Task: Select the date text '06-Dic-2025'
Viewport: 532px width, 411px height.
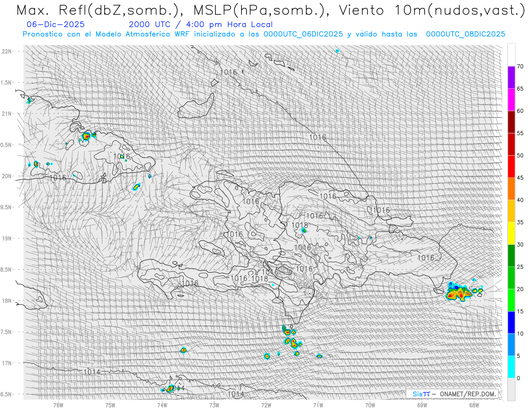Action: click(x=56, y=24)
